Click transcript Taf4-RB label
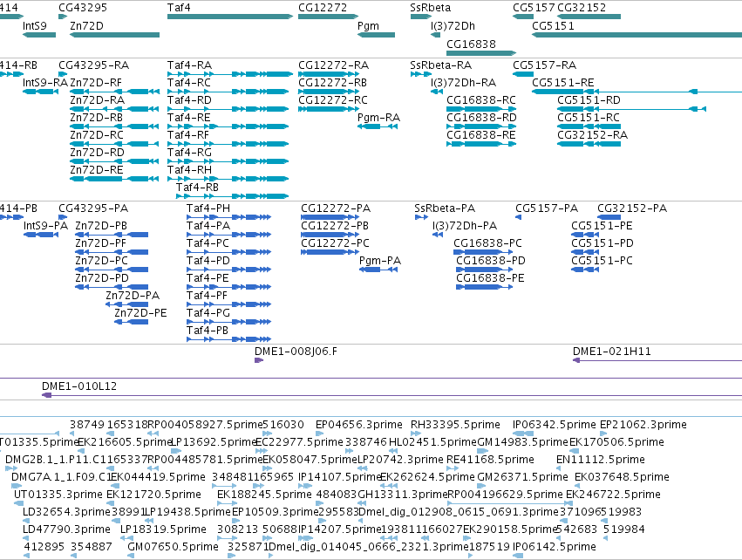The height and width of the screenshot is (560, 742). click(x=197, y=188)
